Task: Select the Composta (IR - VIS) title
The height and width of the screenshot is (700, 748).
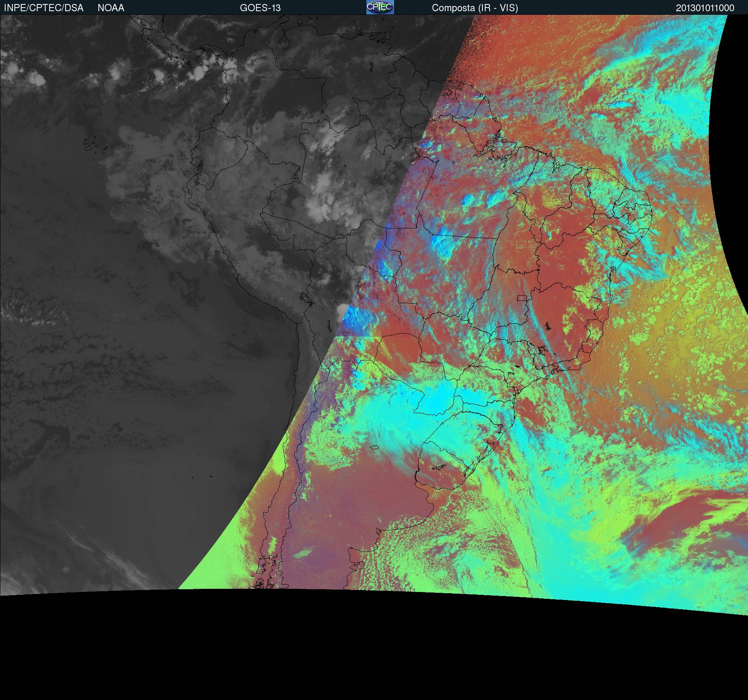Action: pos(475,8)
